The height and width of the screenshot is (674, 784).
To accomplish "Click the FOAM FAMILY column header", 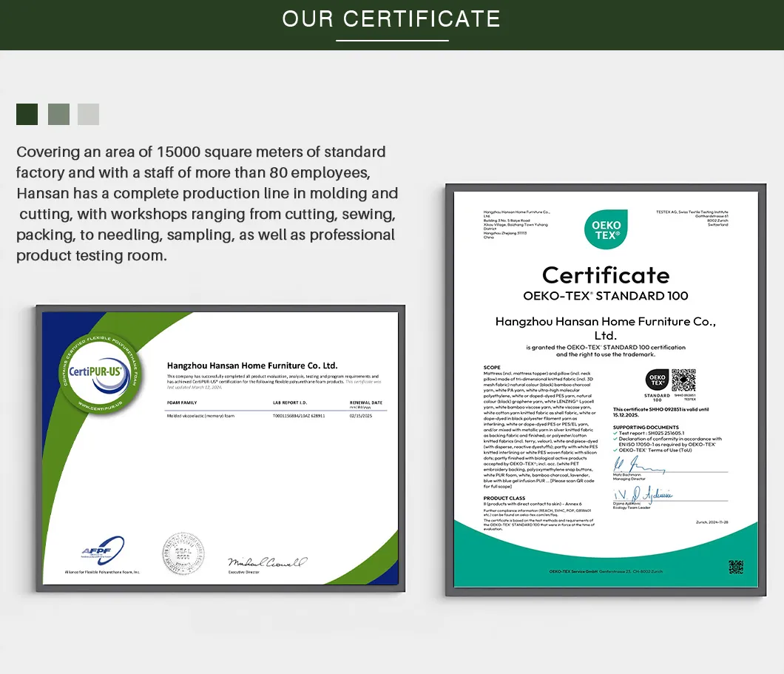I will point(182,402).
